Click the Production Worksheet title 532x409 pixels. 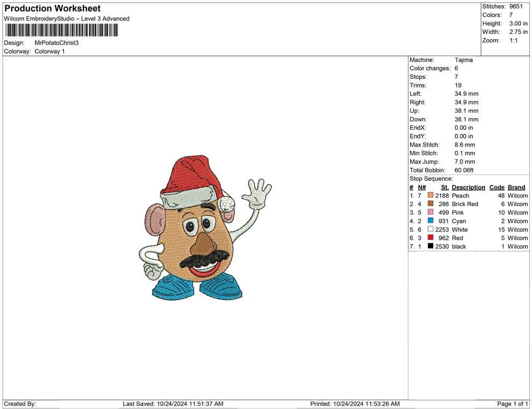(x=53, y=9)
